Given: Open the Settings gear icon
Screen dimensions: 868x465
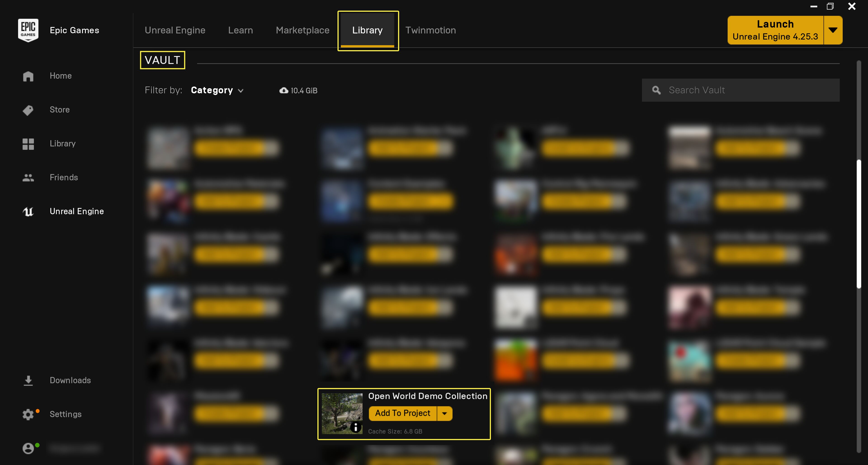Looking at the screenshot, I should [x=28, y=414].
